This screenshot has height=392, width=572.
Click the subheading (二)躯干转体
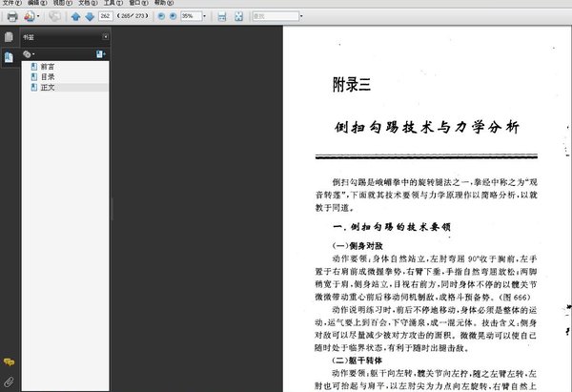tap(357, 361)
